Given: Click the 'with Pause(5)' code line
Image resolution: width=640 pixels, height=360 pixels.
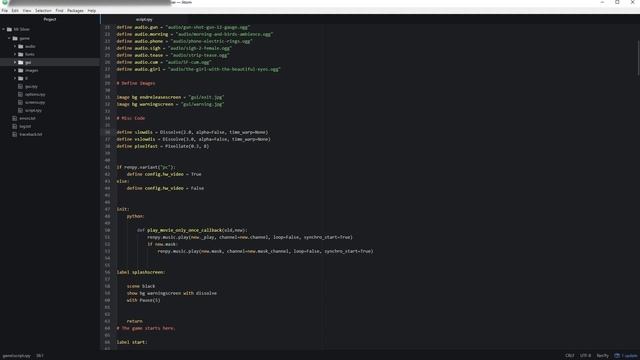Looking at the screenshot, I should click(143, 300).
